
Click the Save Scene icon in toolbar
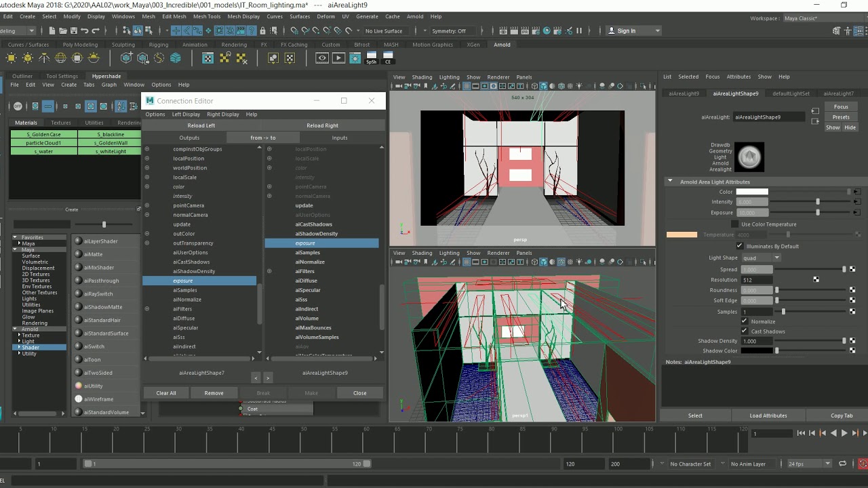click(x=73, y=30)
